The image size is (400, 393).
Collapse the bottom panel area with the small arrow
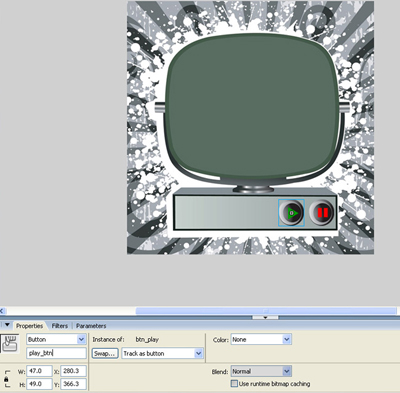265,318
